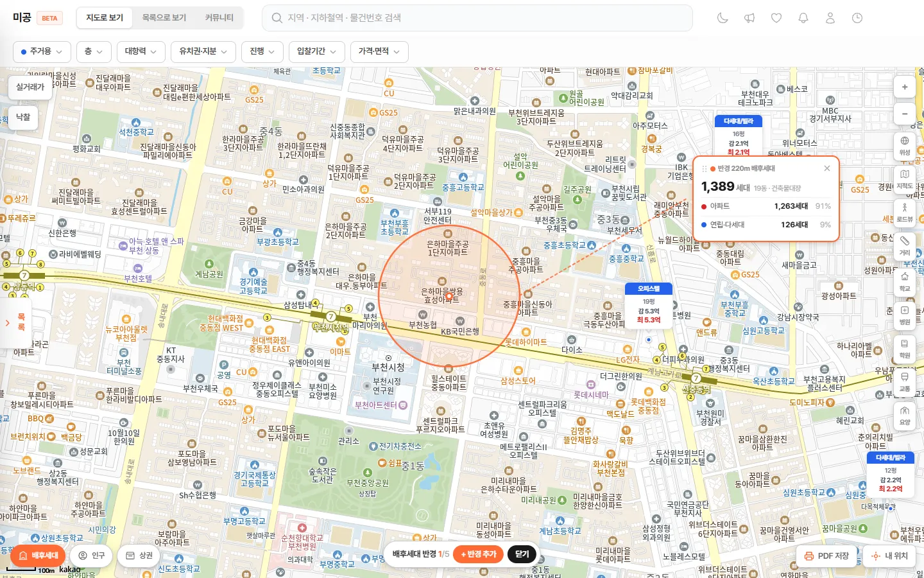Viewport: 924px width, 578px height.
Task: Expand the 주거용 property type dropdown
Action: (42, 51)
